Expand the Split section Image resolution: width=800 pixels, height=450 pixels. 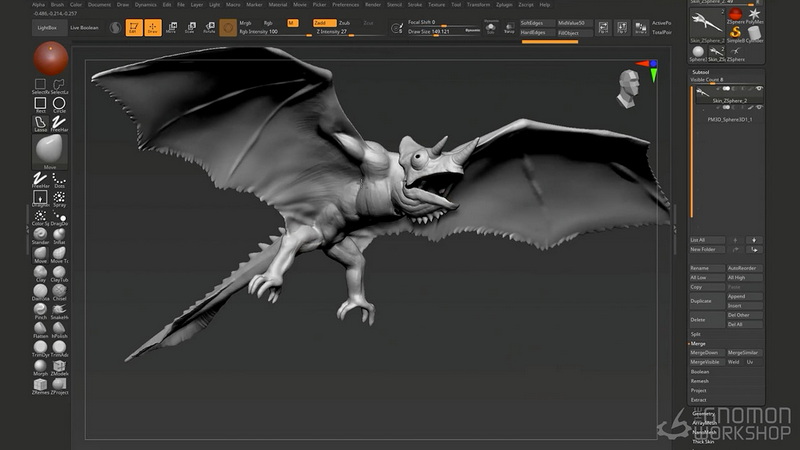click(696, 334)
